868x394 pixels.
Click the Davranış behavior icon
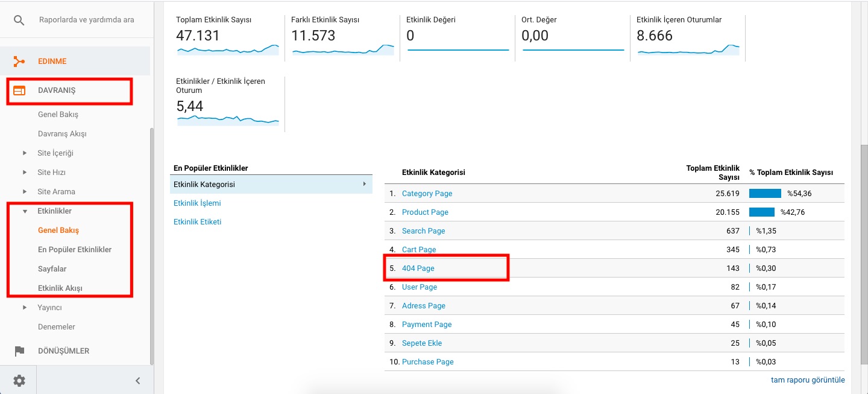pyautogui.click(x=19, y=91)
